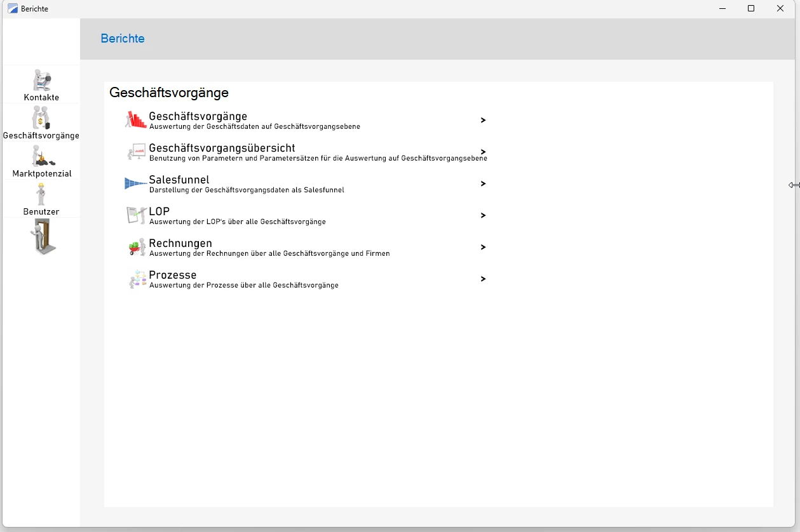Click 'Auswertung der LOP's über alle Geschäftsvorgänge' text
The height and width of the screenshot is (532, 800).
238,222
